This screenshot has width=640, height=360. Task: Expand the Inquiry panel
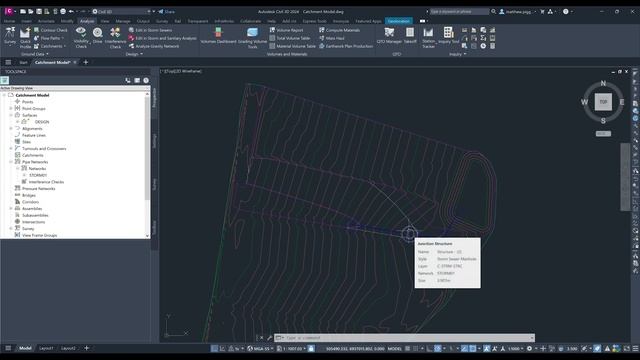457,54
